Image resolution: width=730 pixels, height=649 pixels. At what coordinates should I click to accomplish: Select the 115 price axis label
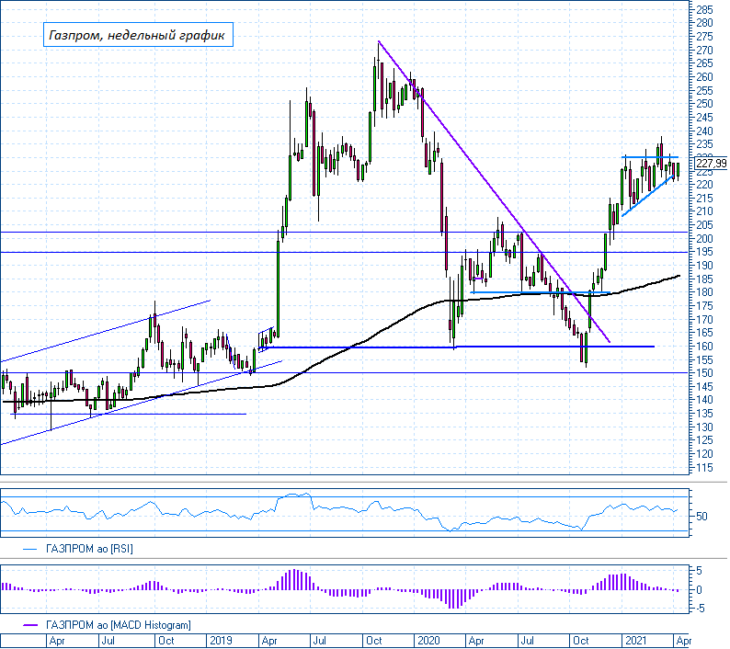click(x=704, y=468)
